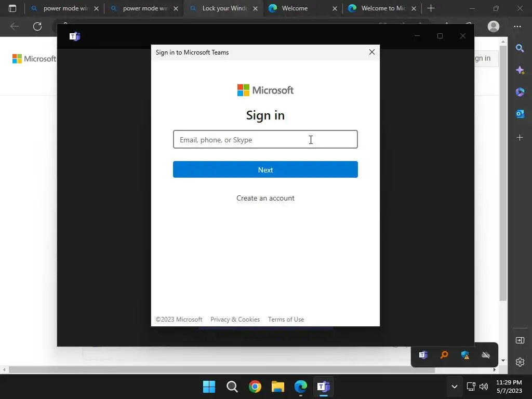Select the 'Lock your Windo' browser tab
Screen dimensions: 532x399
pyautogui.click(x=223, y=8)
